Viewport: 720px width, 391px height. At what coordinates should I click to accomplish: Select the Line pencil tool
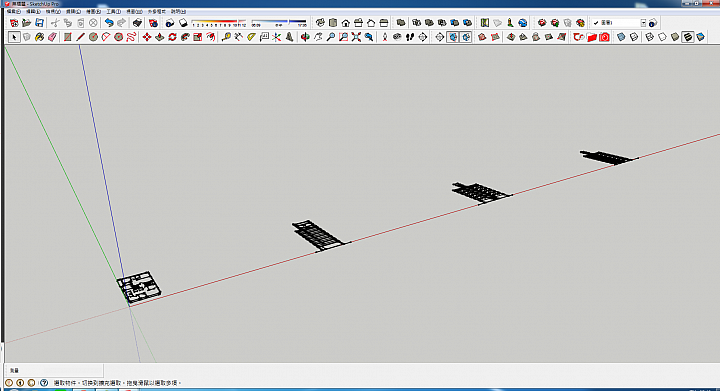(x=80, y=37)
